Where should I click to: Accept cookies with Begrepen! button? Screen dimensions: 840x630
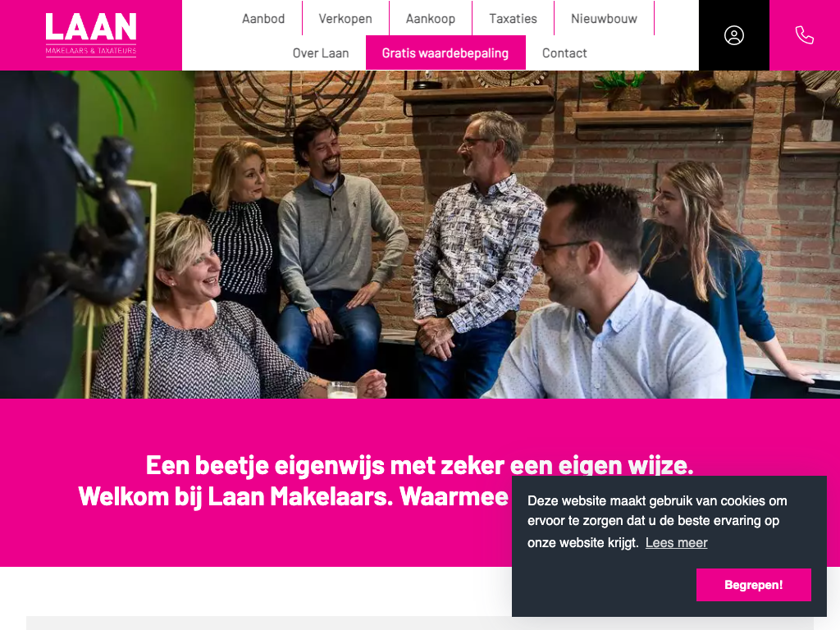753,585
